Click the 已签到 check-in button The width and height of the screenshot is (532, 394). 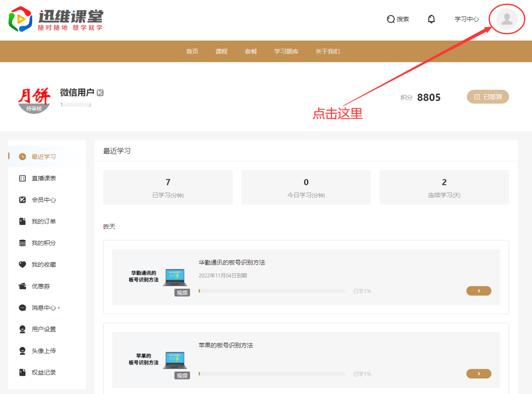[488, 97]
